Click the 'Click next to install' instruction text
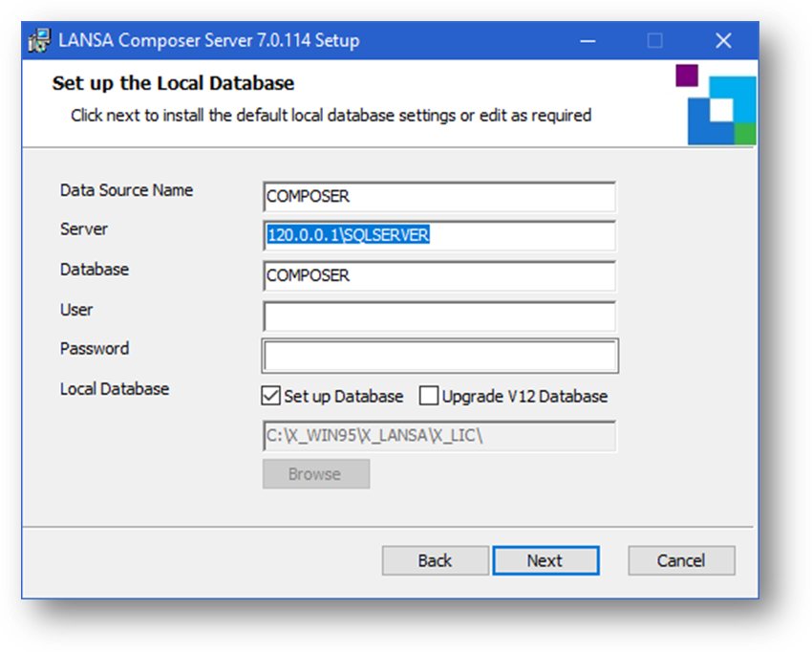The width and height of the screenshot is (812, 652). click(331, 115)
